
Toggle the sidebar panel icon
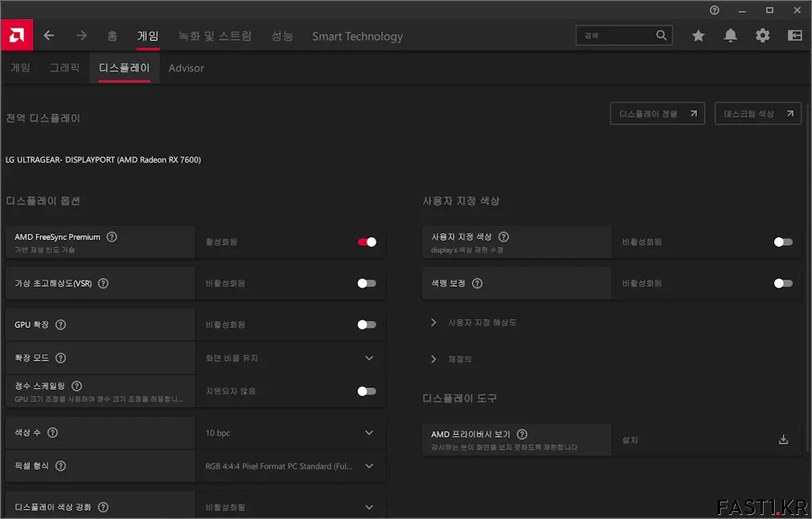tap(795, 35)
